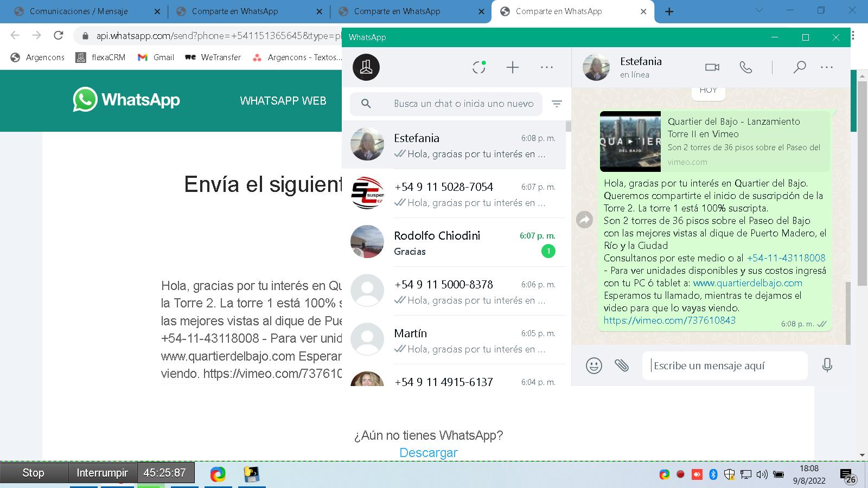The width and height of the screenshot is (868, 488).
Task: Forward the message with arrow icon
Action: pyautogui.click(x=584, y=220)
